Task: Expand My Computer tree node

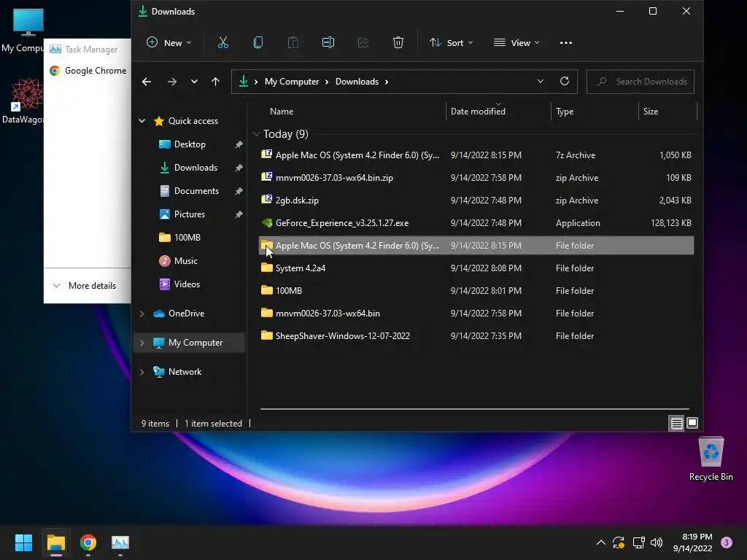Action: pos(142,343)
